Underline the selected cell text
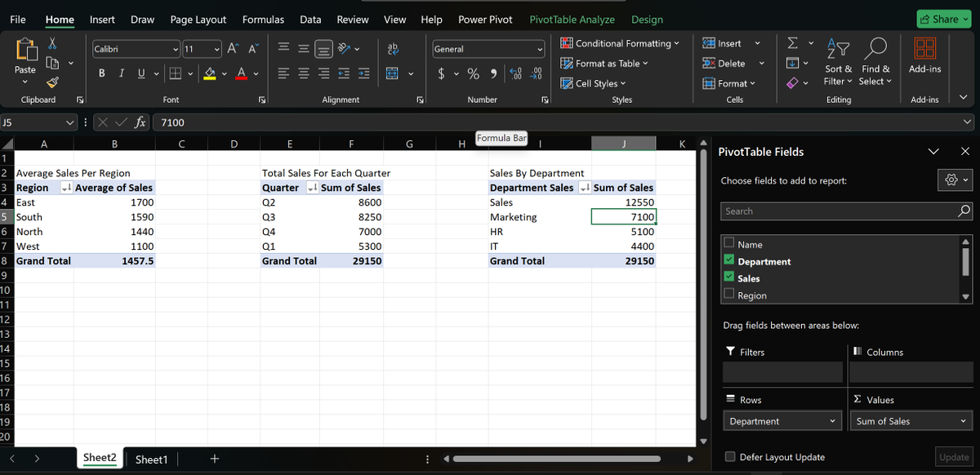Image resolution: width=980 pixels, height=475 pixels. tap(140, 73)
